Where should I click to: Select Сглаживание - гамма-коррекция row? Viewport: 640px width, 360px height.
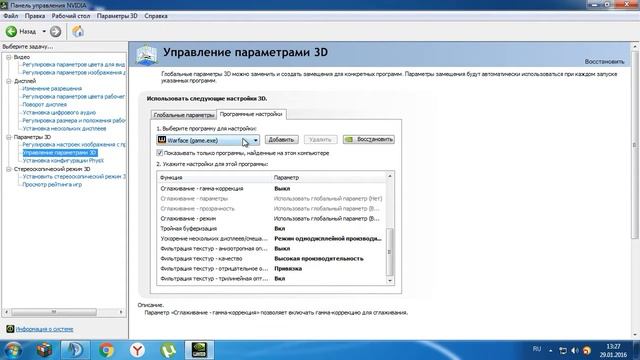(x=271, y=189)
